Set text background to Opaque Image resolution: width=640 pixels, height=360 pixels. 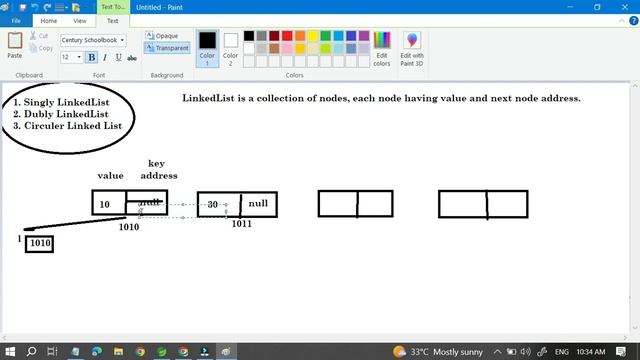coord(162,36)
